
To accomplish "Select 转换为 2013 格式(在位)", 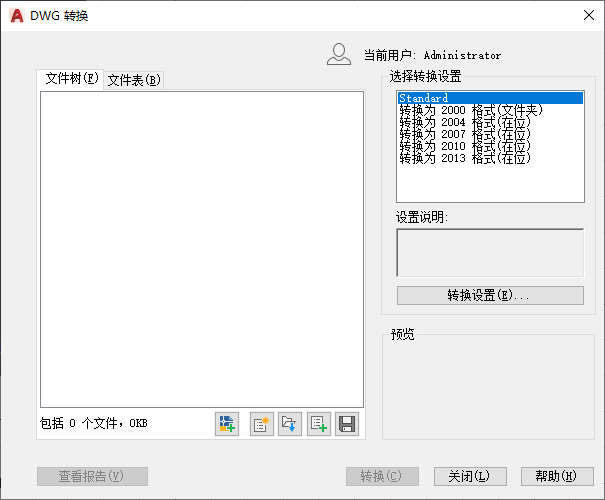I will pos(490,158).
